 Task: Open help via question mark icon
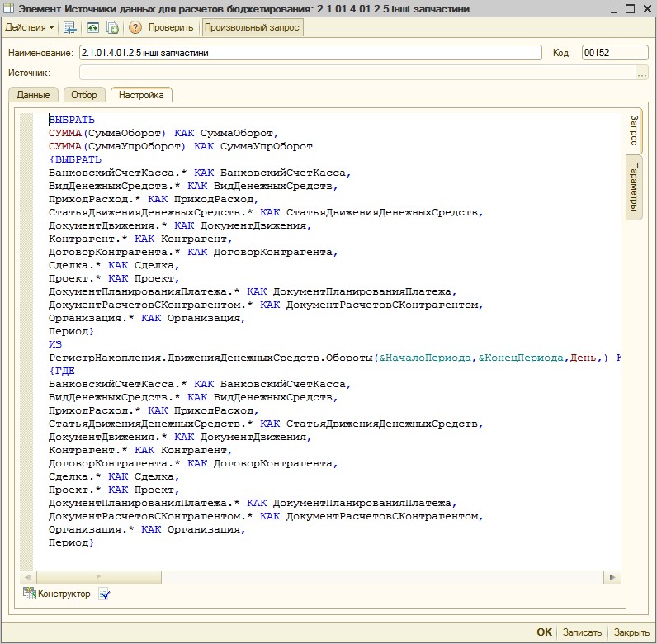tap(135, 27)
